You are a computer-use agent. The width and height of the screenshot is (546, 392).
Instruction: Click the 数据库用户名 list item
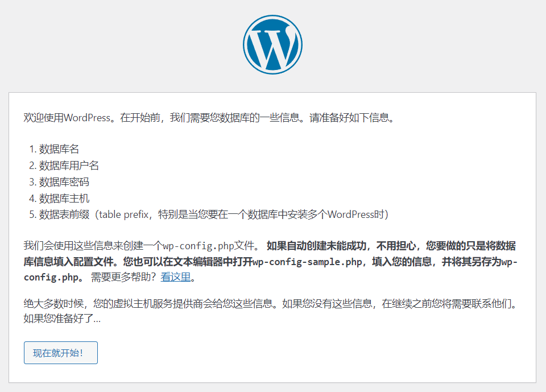tap(69, 166)
